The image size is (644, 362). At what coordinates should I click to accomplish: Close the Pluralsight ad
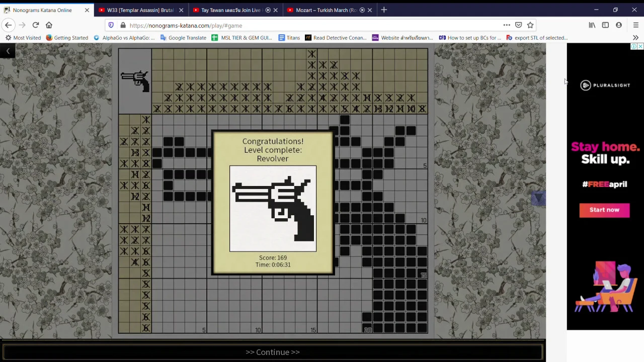(x=640, y=46)
